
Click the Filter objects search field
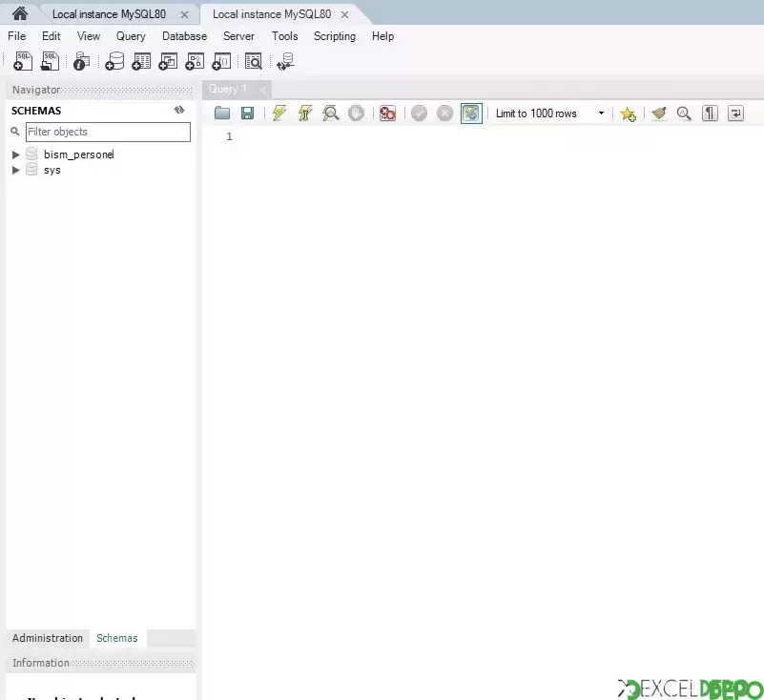coord(108,132)
